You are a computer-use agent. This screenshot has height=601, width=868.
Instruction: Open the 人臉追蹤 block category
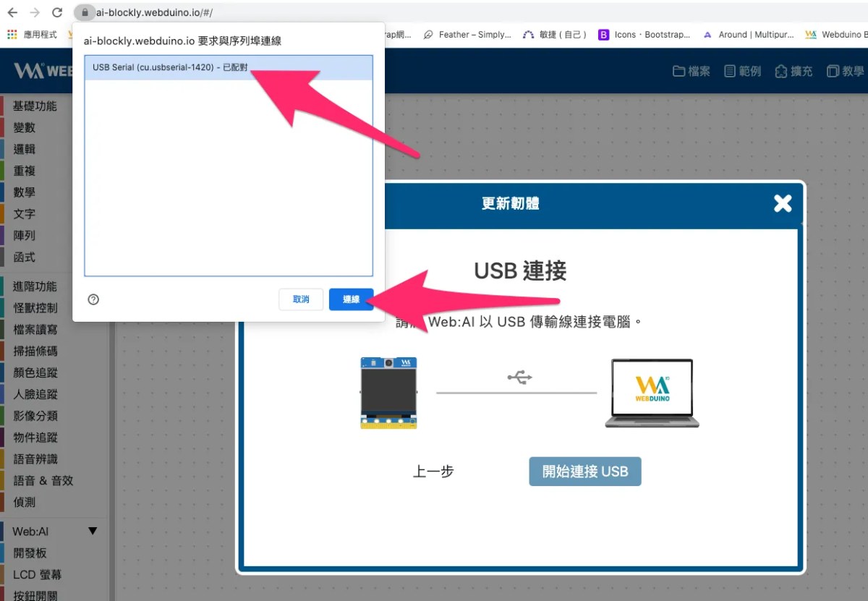35,394
